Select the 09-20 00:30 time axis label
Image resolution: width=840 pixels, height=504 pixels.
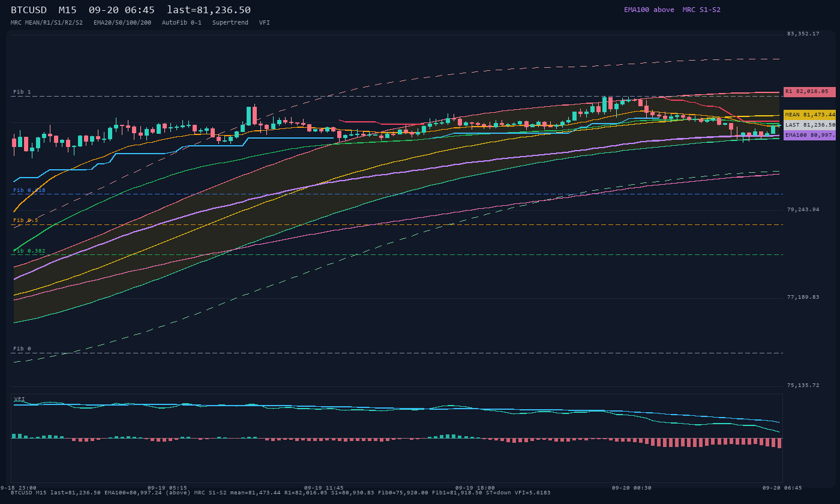[x=632, y=488]
